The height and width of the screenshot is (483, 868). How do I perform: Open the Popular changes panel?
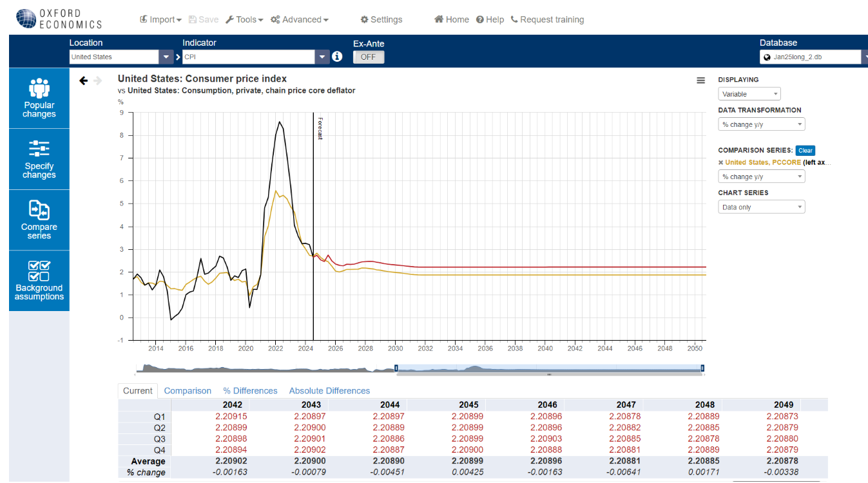[39, 98]
